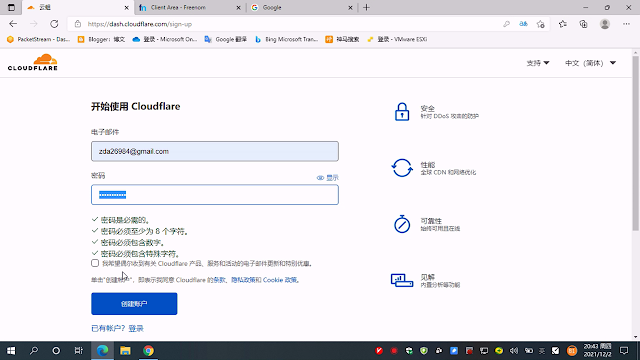Open 登录 - VMware ESXi bookmark

[x=397, y=40]
